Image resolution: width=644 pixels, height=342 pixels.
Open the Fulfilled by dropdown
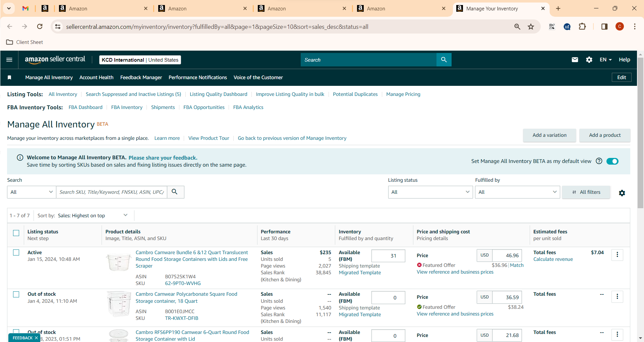coord(517,192)
